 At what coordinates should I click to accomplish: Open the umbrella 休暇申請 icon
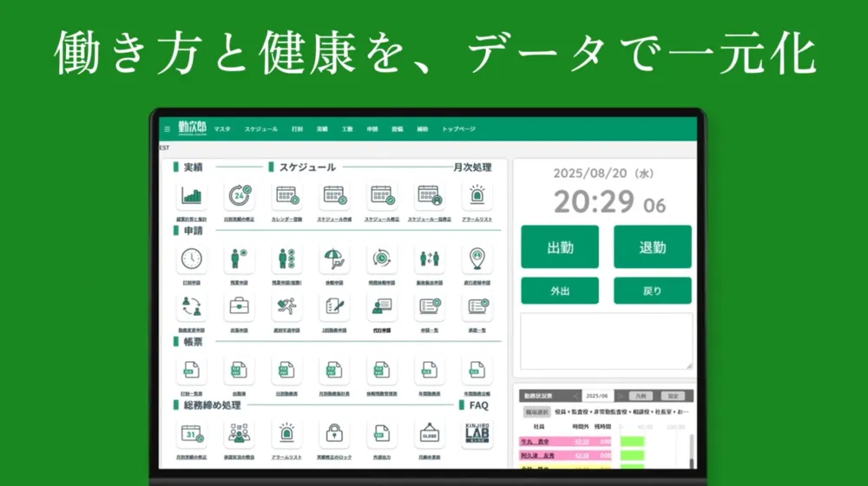tap(334, 259)
